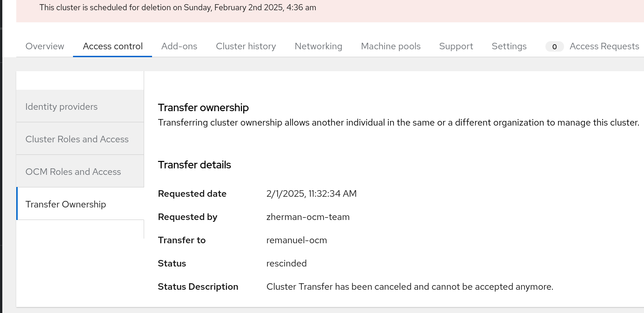Show the Machine pools tab
This screenshot has height=313, width=644.
tap(391, 47)
